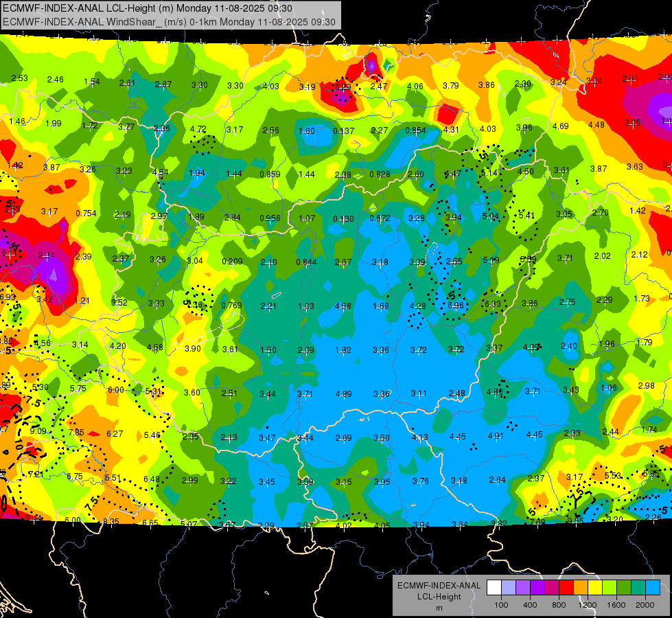Image resolution: width=672 pixels, height=618 pixels.
Task: Click the red swatch in the legend
Action: (566, 588)
